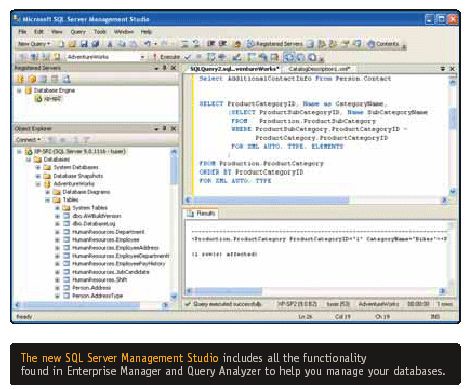Select the HumanResources.Employee table
Viewport: 472px width, 389px height.
pyautogui.click(x=106, y=240)
